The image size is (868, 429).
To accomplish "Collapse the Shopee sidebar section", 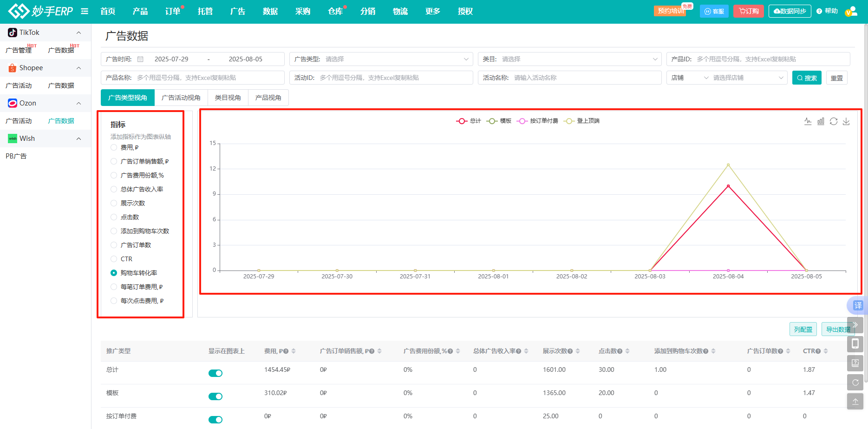I will point(78,68).
